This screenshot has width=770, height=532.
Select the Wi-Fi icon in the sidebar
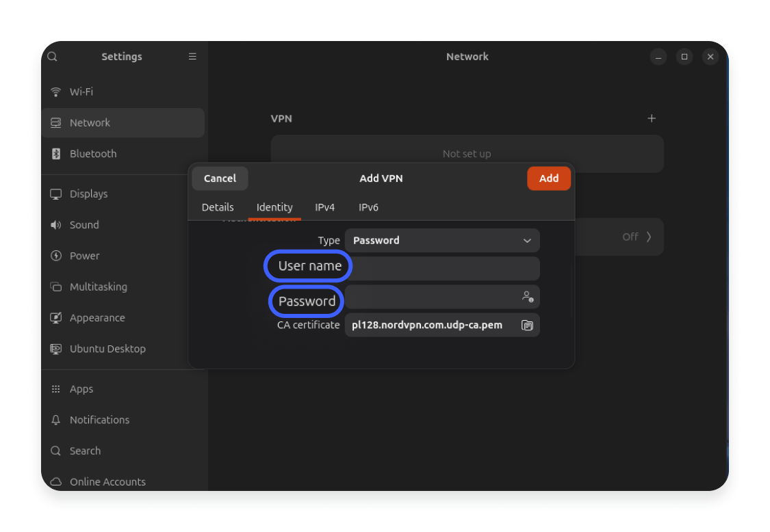[x=55, y=92]
